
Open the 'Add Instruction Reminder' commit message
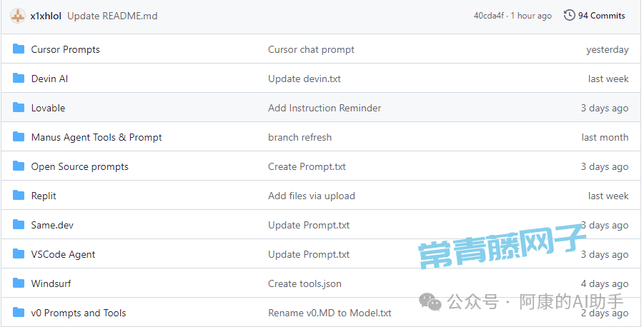tap(325, 108)
